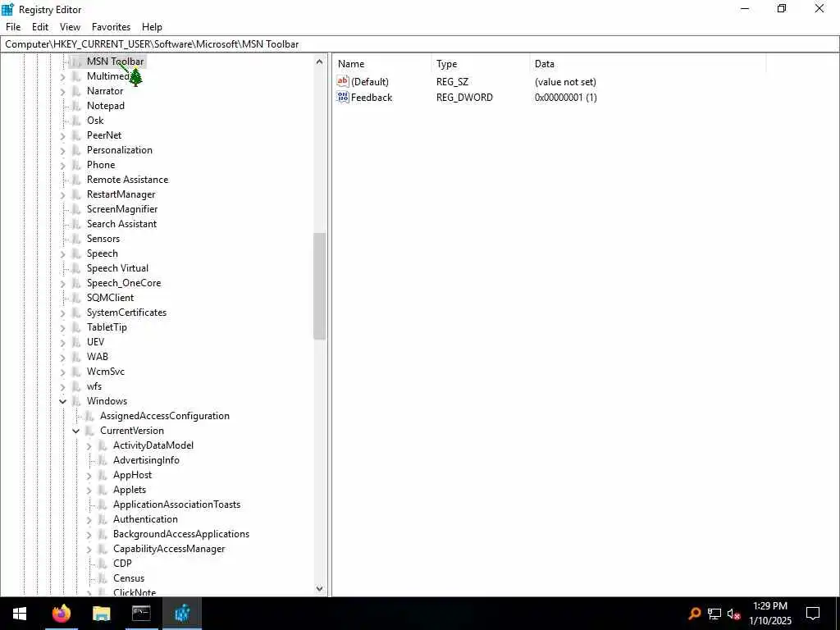840x630 pixels.
Task: Expand the Personalization key
Action: coord(62,151)
